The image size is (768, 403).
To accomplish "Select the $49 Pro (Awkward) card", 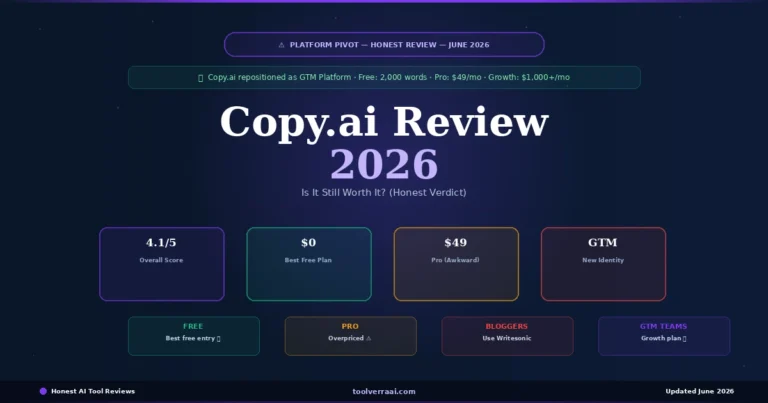I will tap(456, 264).
